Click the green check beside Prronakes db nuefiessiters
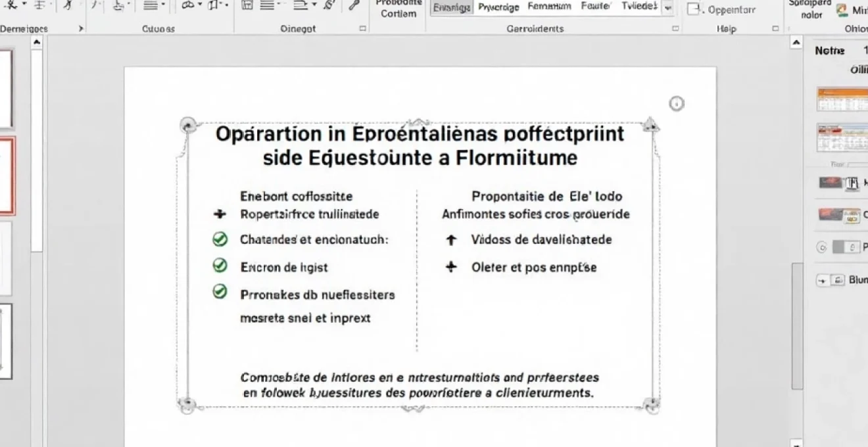The image size is (868, 447). (x=220, y=292)
